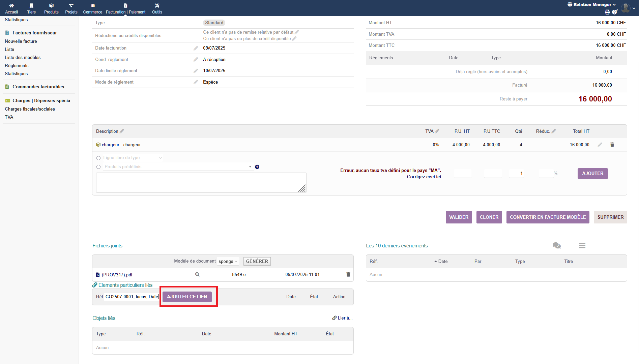Open the Commerce menu

[92, 8]
